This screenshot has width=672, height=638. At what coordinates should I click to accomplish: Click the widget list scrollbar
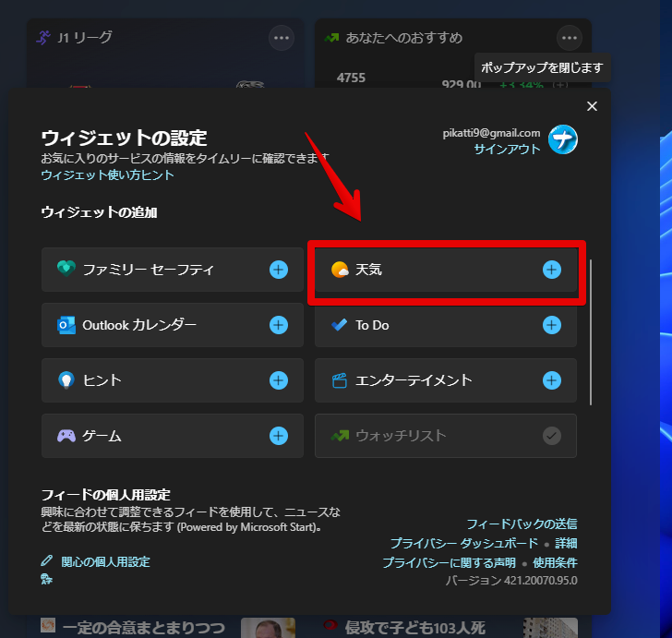point(591,332)
